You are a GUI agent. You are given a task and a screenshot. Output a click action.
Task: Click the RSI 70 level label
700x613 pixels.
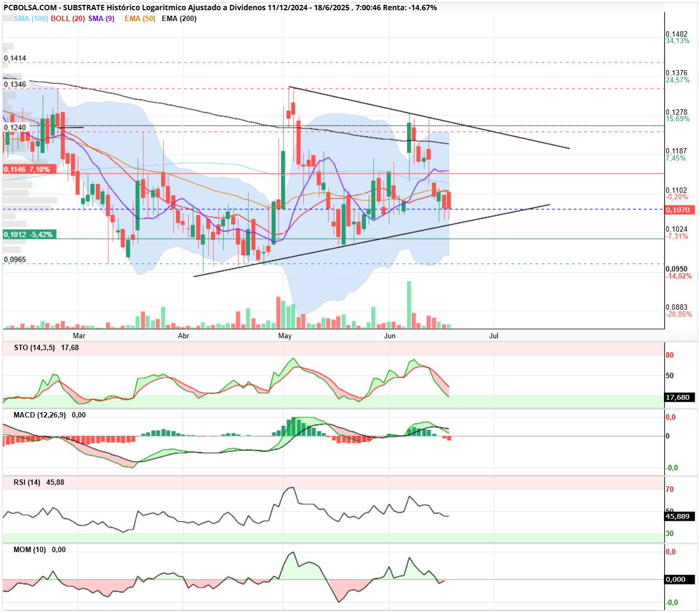point(670,489)
